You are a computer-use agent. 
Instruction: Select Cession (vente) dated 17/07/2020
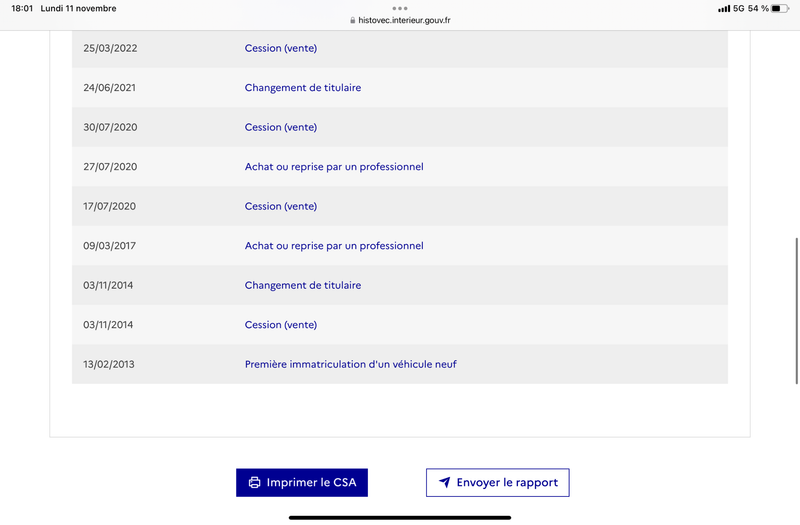tap(281, 206)
